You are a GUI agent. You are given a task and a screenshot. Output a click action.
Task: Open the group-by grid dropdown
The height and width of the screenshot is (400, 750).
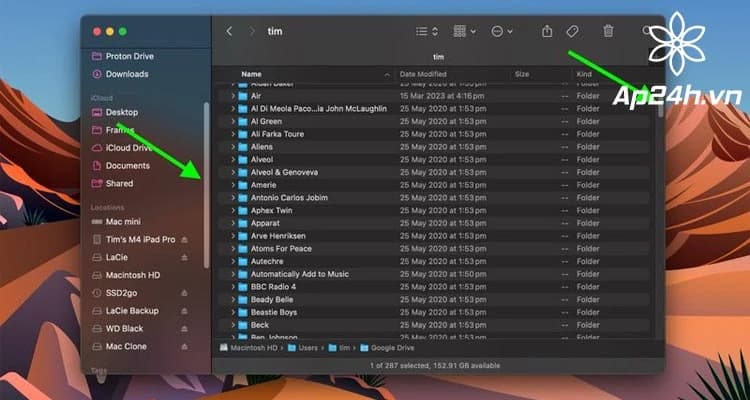(x=464, y=32)
